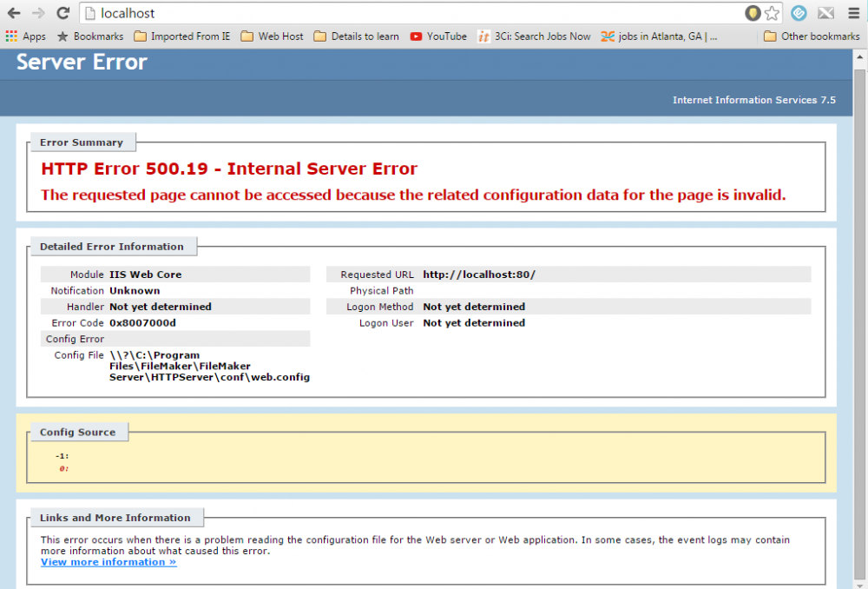This screenshot has width=868, height=589.
Task: Click the browser Back arrow
Action: pos(14,13)
